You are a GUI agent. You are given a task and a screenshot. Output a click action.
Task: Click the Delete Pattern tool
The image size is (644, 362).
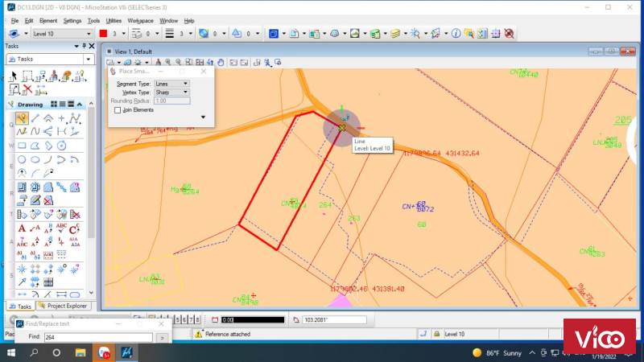(x=48, y=200)
